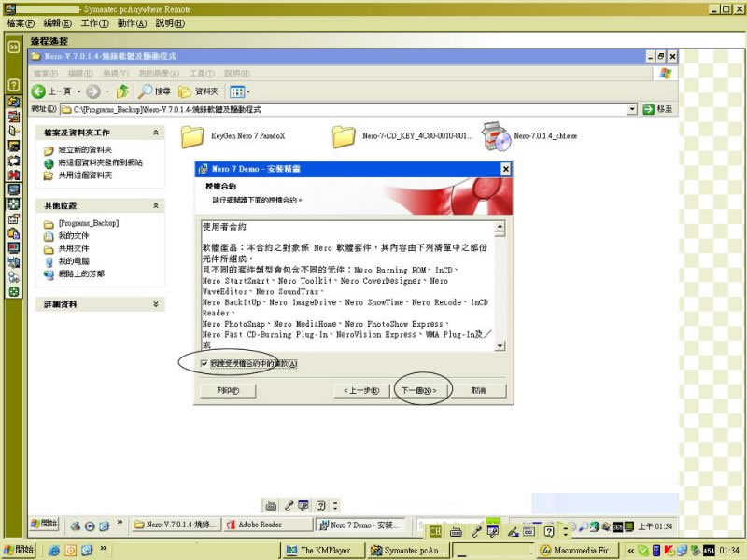Screen dimensions: 747x560
Task: Expand the pcAnywhere side toolbar double-arrow icon
Action: [14, 47]
